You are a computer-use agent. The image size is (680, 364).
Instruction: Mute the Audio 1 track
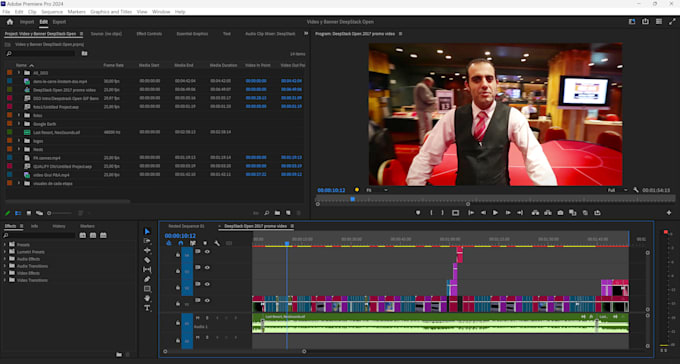[x=198, y=318]
